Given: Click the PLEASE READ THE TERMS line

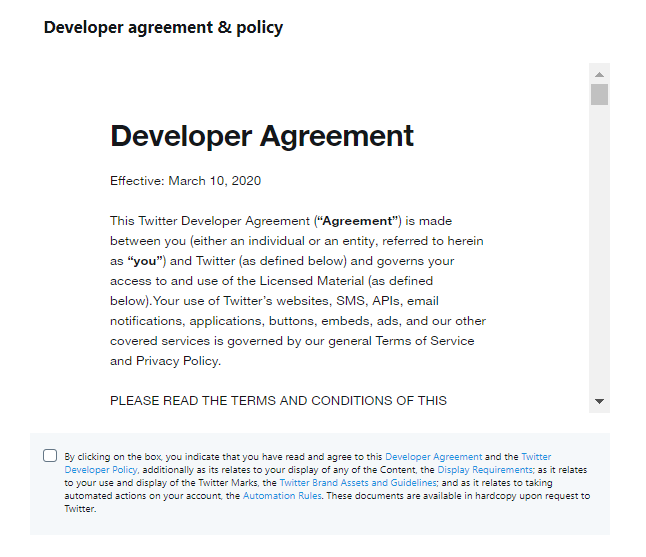Looking at the screenshot, I should coord(278,401).
